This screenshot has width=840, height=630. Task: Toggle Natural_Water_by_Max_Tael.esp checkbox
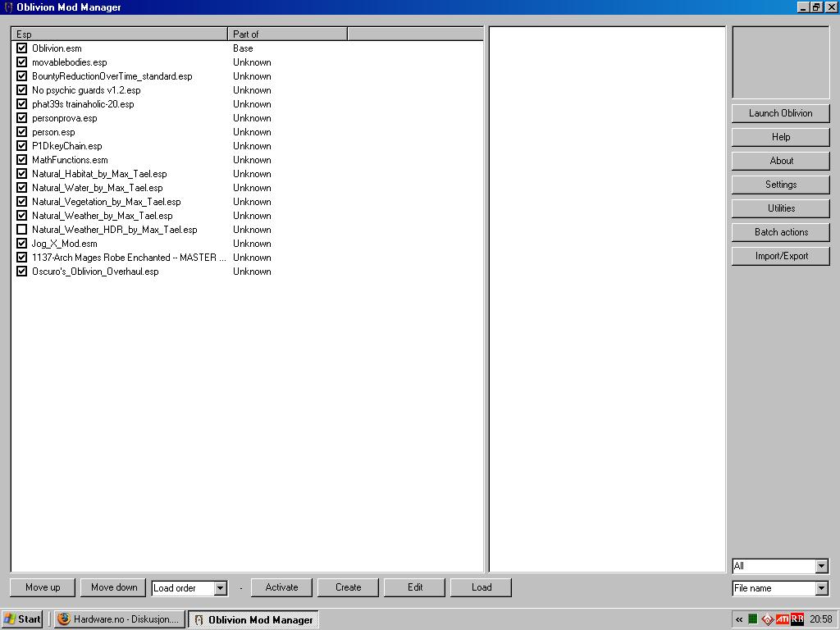pos(21,188)
